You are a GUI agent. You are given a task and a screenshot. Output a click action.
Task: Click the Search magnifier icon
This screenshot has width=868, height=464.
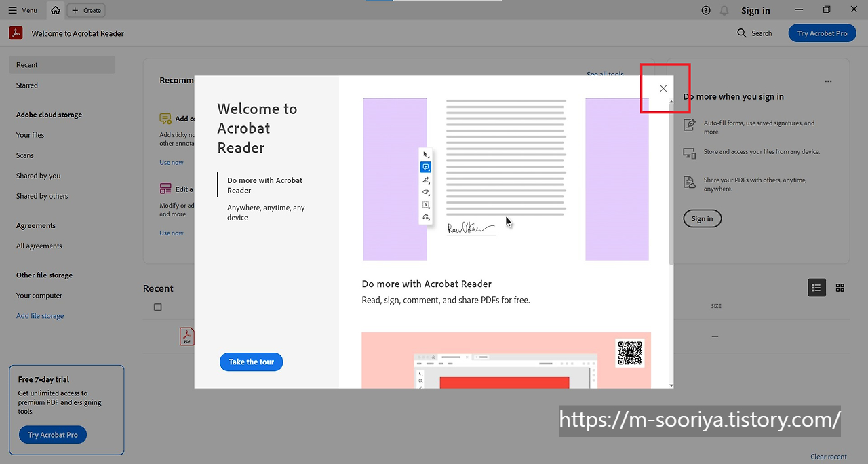(x=742, y=33)
